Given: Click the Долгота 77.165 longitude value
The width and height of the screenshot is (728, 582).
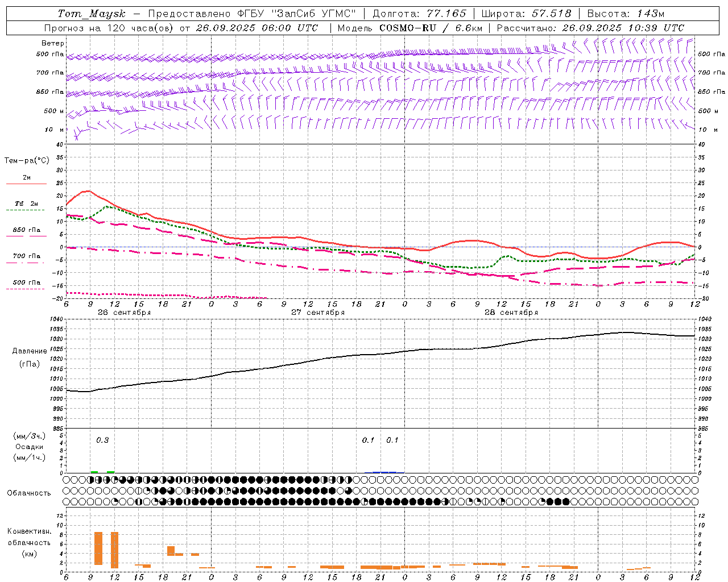Looking at the screenshot, I should (x=446, y=14).
